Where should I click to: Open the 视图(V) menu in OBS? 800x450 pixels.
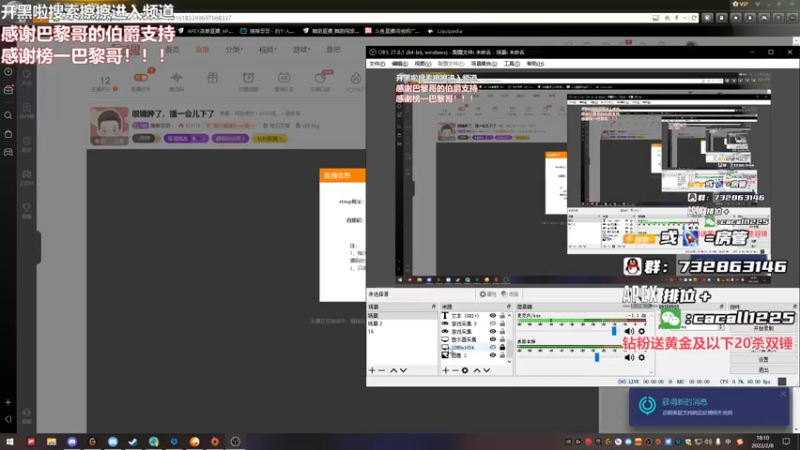[x=423, y=64]
